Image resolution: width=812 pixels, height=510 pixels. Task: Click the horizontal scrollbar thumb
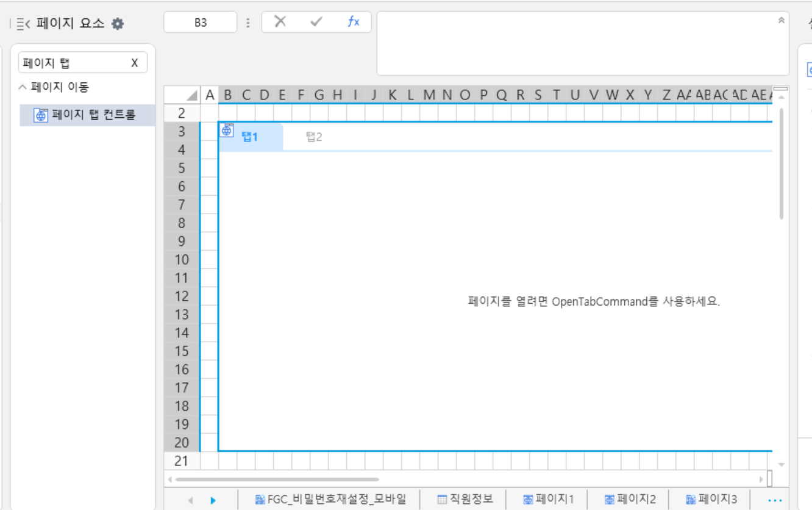tap(277, 479)
